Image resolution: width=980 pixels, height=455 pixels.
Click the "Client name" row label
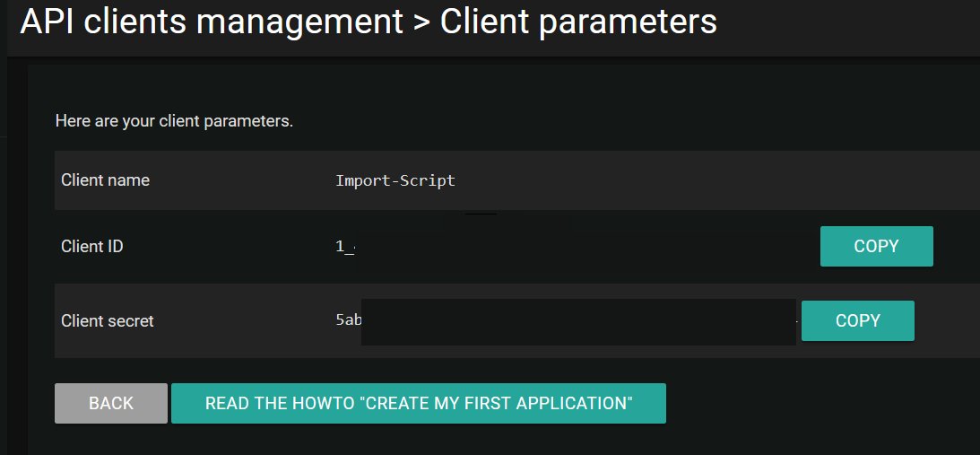(x=105, y=180)
